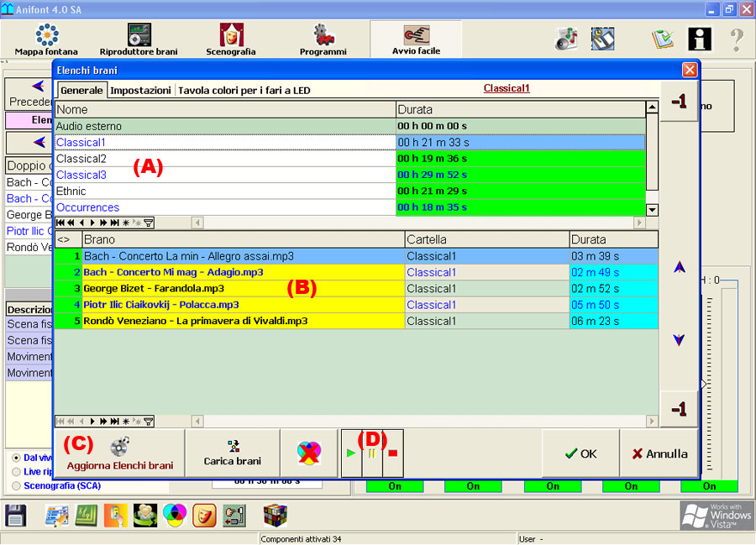
Task: Click the floppy disk save icon
Action: pyautogui.click(x=15, y=515)
